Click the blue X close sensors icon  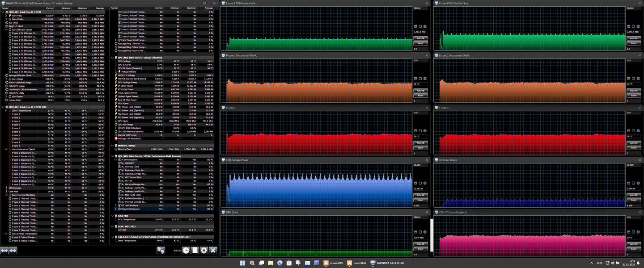pyautogui.click(x=213, y=251)
